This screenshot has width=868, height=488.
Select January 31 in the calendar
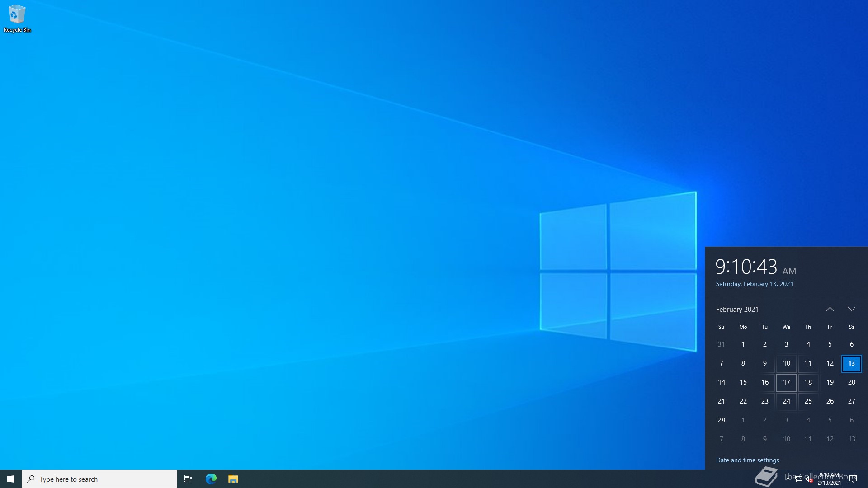[x=722, y=344]
